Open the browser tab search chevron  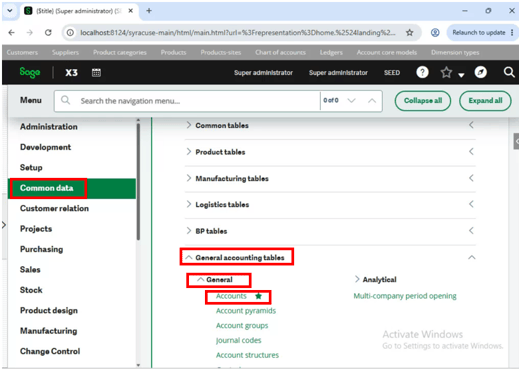10,11
